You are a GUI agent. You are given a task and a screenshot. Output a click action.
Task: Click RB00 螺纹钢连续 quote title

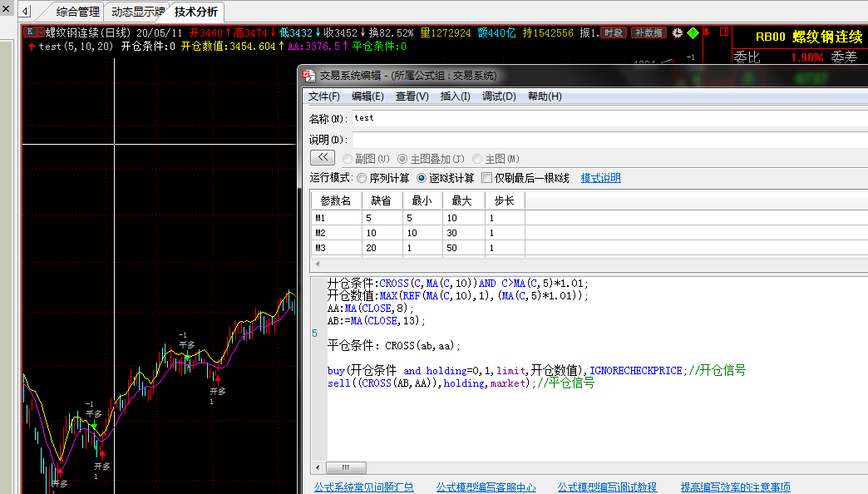[x=809, y=37]
